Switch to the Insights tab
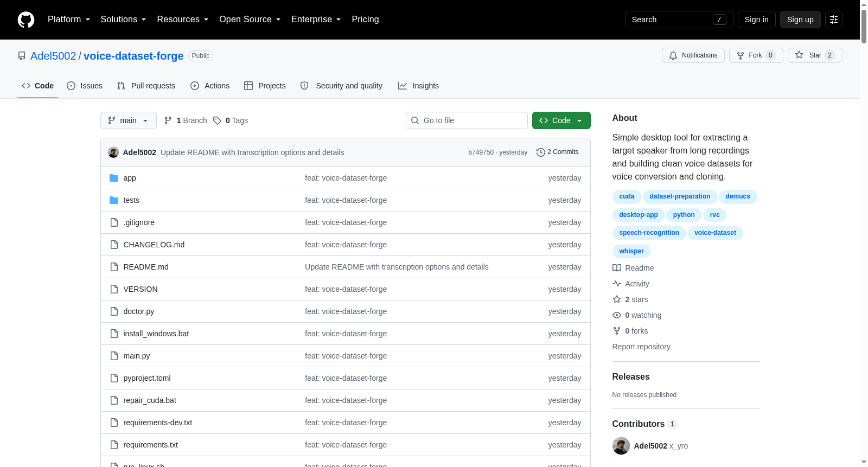The width and height of the screenshot is (868, 467). point(418,86)
